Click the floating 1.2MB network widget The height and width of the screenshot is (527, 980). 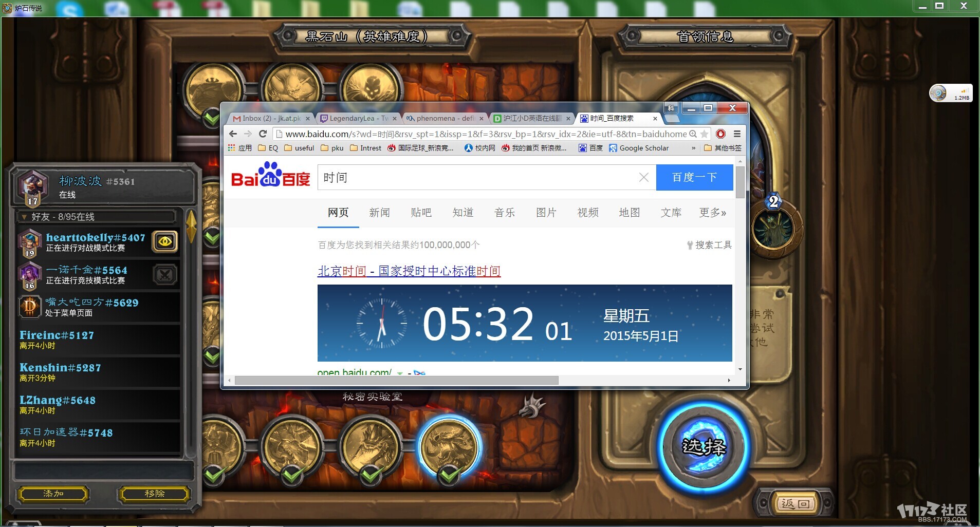(951, 93)
